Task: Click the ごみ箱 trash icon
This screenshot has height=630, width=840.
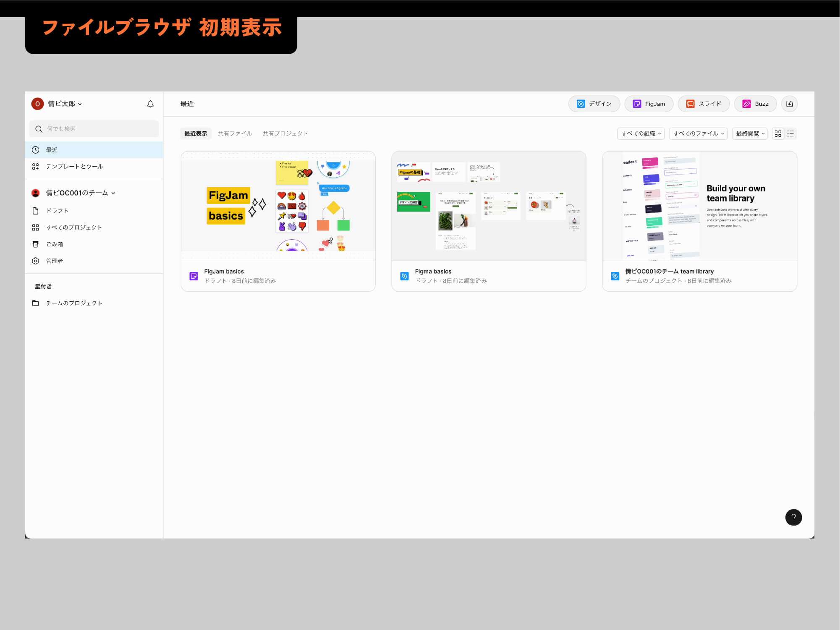Action: click(x=36, y=244)
